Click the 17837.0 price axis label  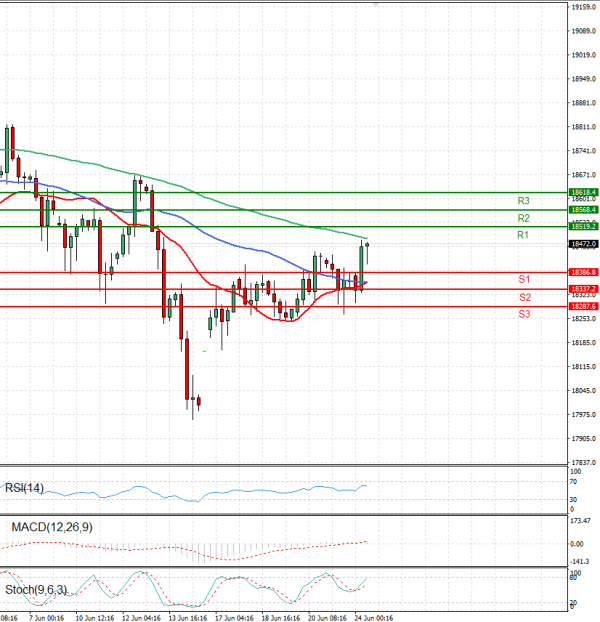point(584,463)
